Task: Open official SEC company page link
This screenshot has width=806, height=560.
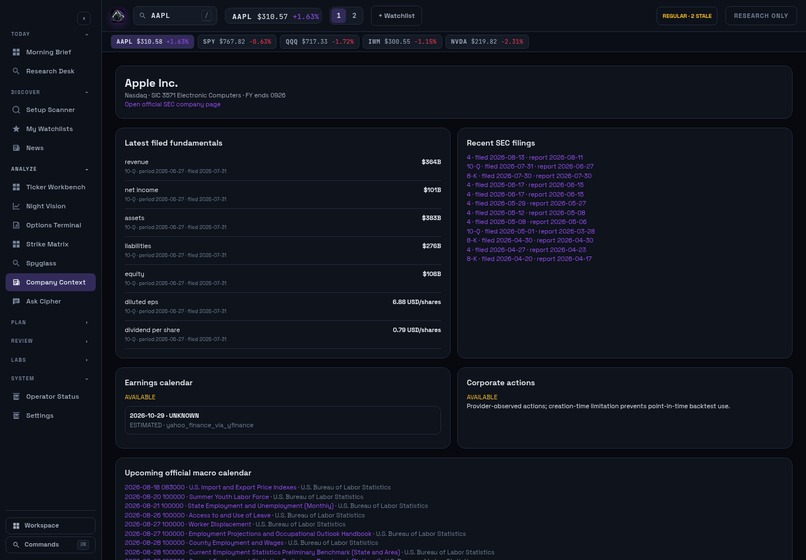Action: tap(172, 104)
